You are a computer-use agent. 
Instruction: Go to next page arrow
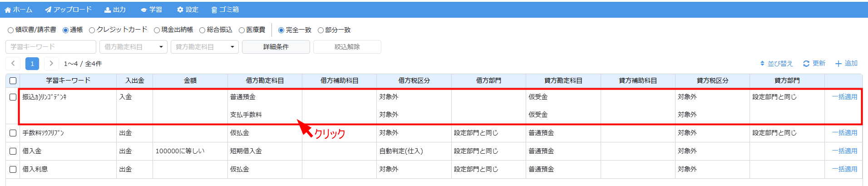(51, 64)
